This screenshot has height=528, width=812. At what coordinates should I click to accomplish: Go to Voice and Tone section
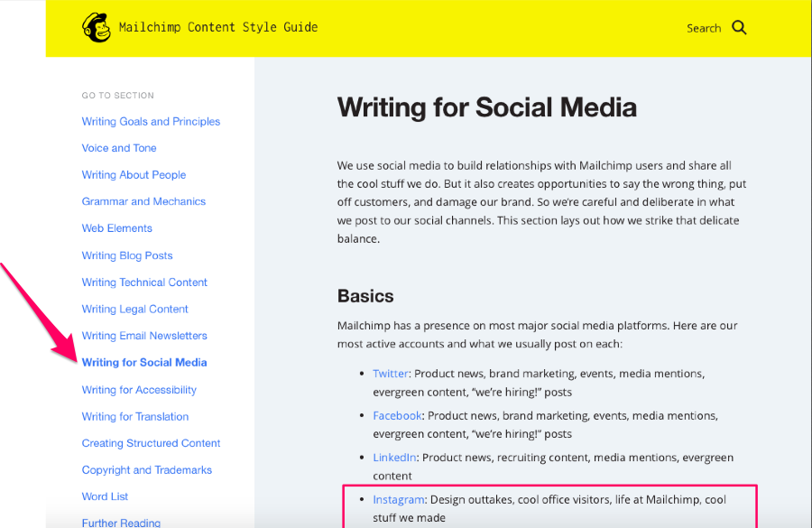[119, 148]
